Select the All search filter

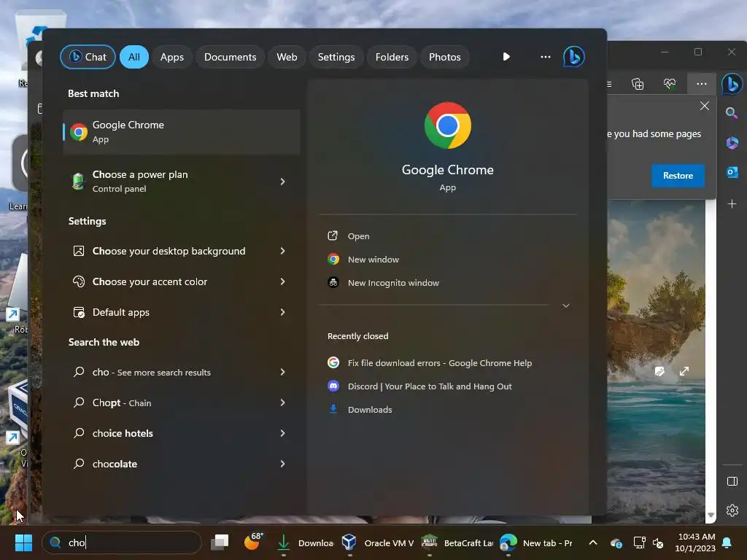point(134,57)
